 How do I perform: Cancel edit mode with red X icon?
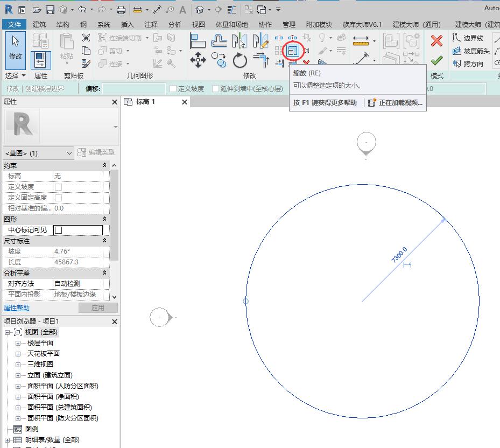[436, 41]
